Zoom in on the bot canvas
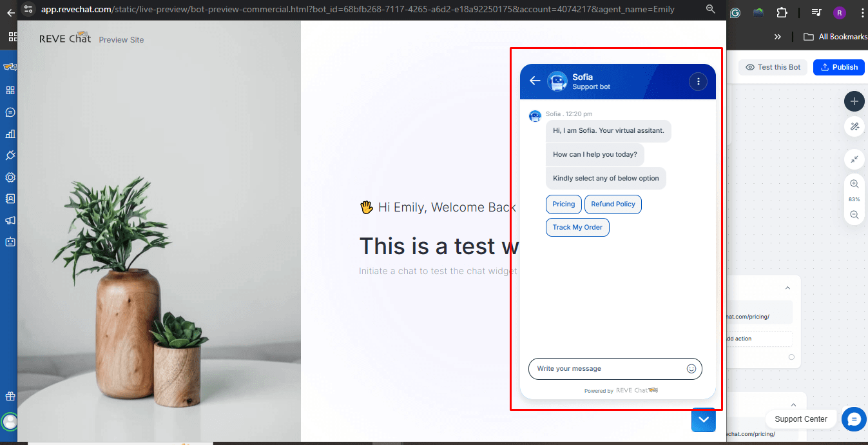The image size is (868, 445). coord(854,184)
